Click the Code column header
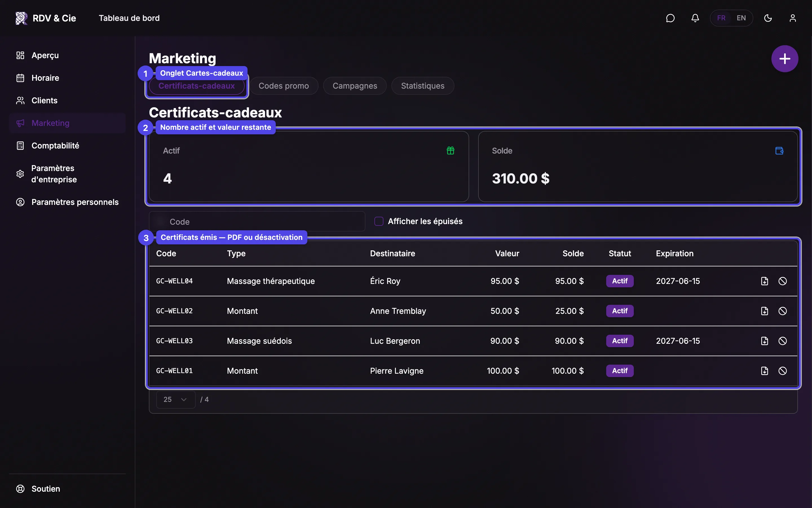Screen dimensions: 812x508 pyautogui.click(x=166, y=254)
